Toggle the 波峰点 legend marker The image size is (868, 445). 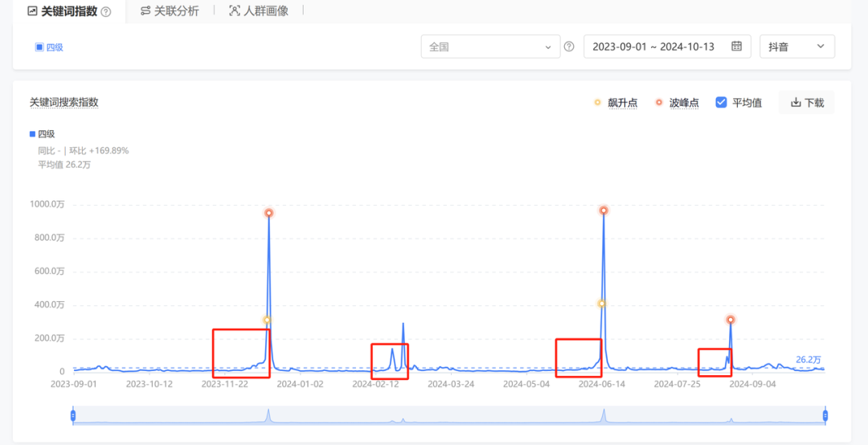pyautogui.click(x=658, y=103)
